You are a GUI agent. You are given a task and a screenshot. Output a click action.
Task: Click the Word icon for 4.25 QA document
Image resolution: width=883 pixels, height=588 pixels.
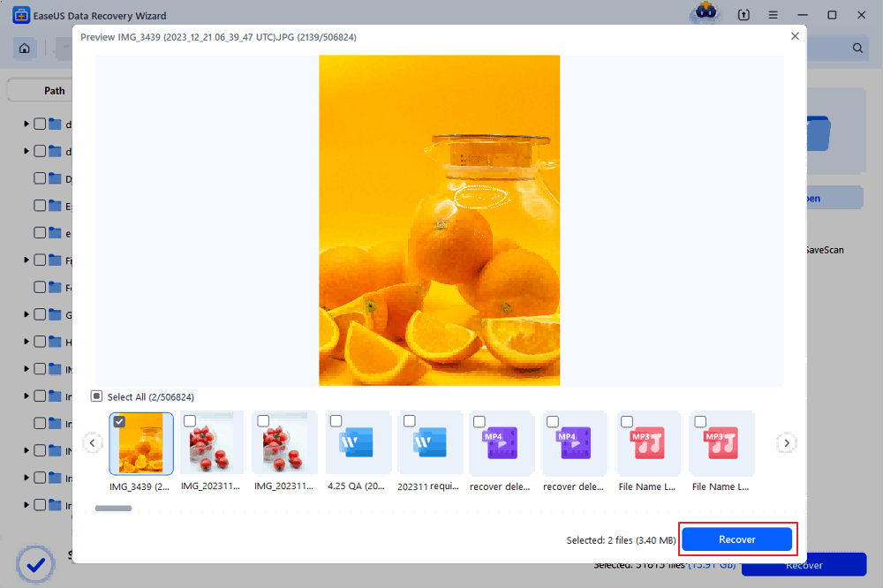click(x=357, y=442)
